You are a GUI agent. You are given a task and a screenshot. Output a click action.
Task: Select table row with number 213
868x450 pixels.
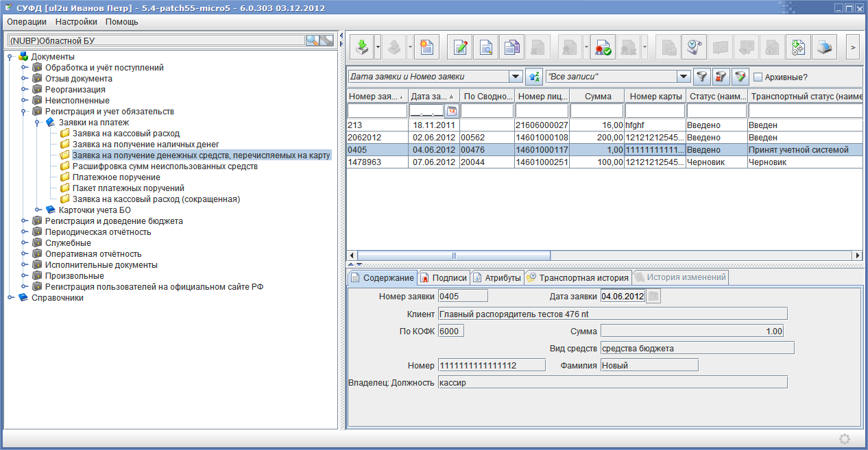(604, 125)
